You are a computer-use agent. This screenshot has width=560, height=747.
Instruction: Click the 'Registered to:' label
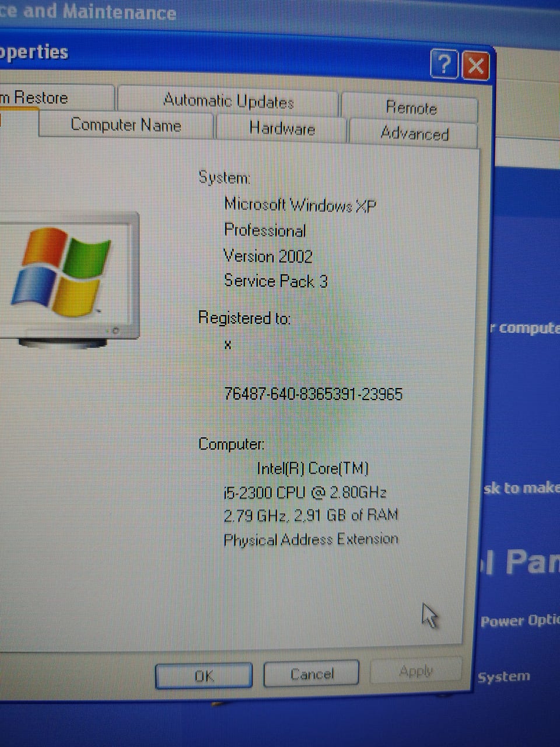(244, 318)
